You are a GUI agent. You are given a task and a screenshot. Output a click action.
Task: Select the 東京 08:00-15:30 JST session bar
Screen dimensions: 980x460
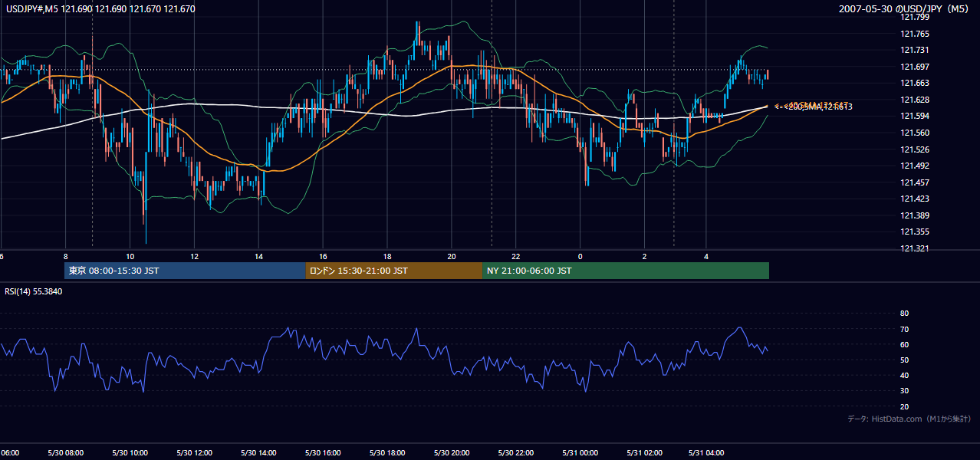coord(185,271)
